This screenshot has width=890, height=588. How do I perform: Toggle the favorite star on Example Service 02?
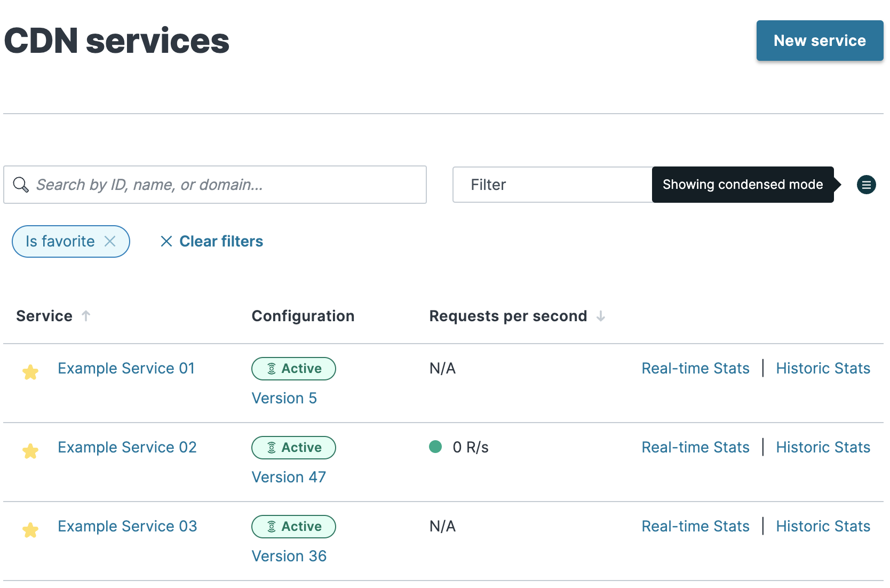pos(30,451)
